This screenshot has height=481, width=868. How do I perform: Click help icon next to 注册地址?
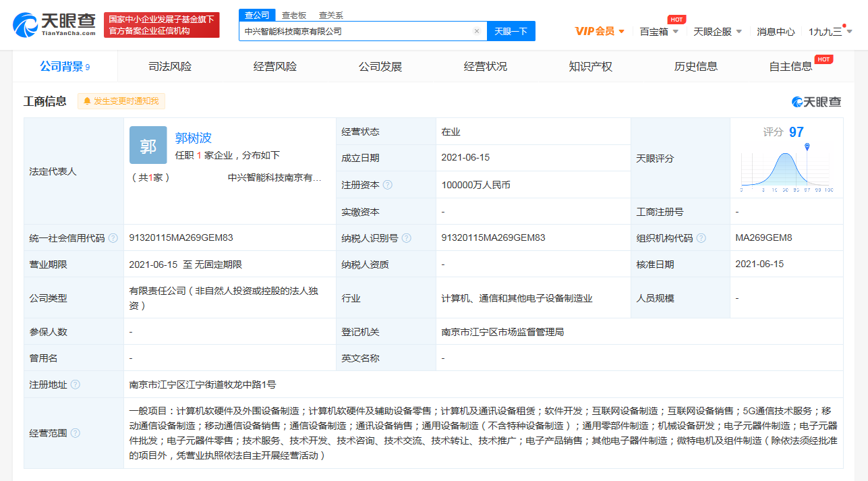pos(76,385)
